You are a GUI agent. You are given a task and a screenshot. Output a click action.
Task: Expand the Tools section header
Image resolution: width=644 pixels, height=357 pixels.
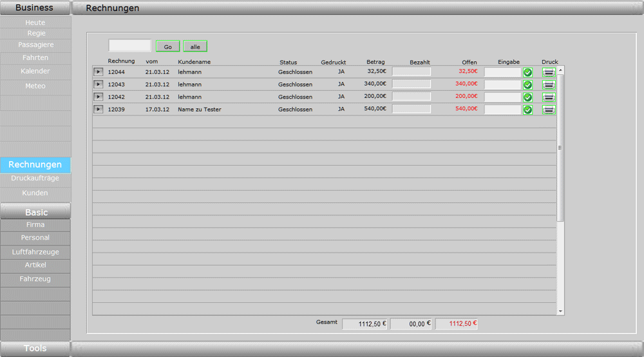click(x=35, y=349)
